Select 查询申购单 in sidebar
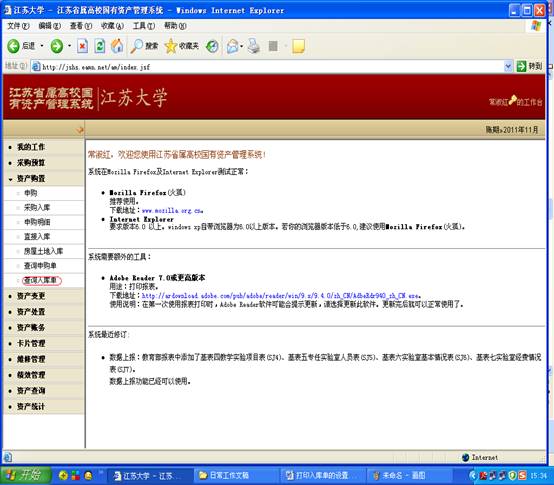This screenshot has height=485, width=554. (40, 266)
